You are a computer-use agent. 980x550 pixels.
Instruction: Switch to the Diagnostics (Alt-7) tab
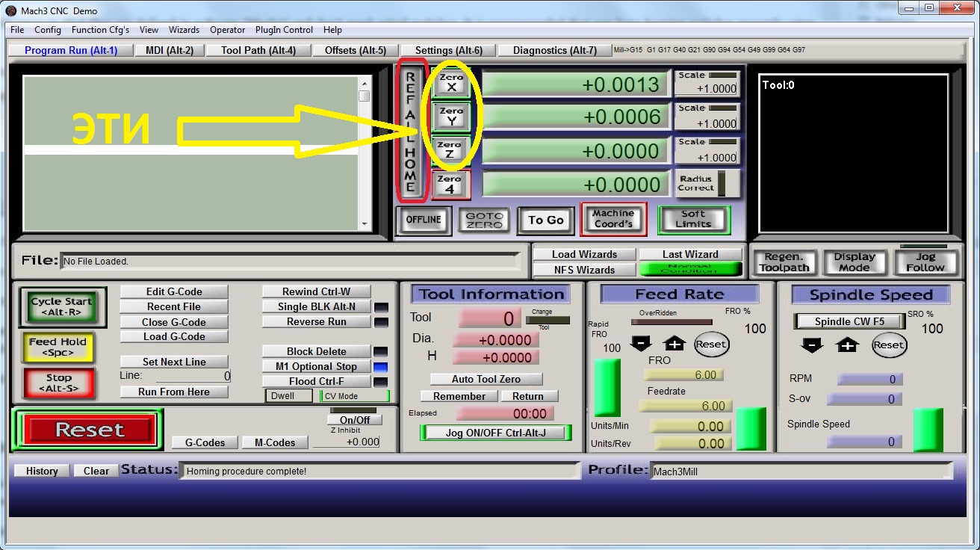555,50
